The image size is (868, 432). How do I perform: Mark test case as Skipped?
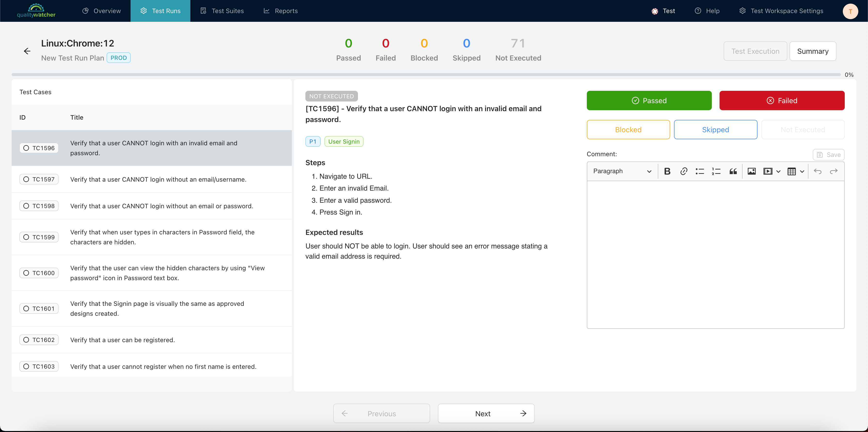[x=715, y=130]
